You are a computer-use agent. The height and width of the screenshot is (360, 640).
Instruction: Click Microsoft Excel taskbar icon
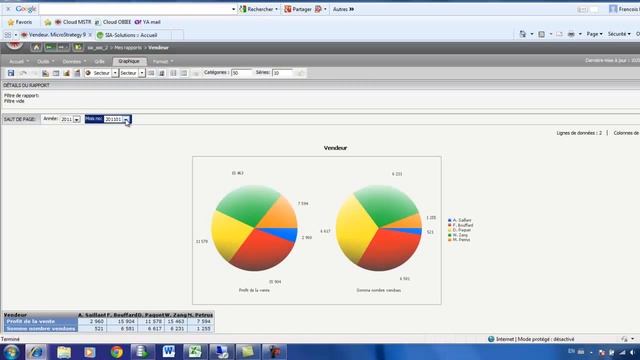pos(195,352)
